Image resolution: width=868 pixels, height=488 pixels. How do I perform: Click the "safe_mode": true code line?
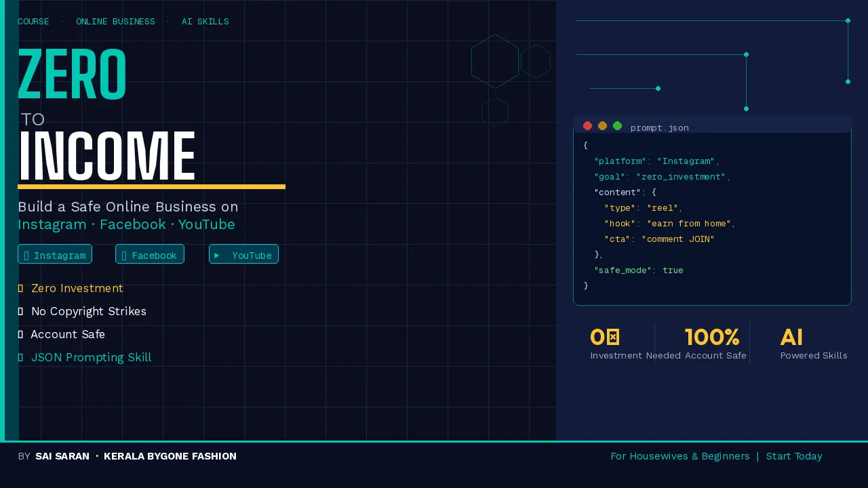(639, 270)
